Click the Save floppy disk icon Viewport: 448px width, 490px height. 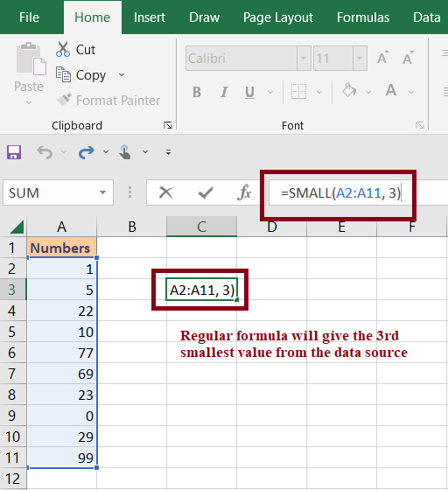pyautogui.click(x=14, y=152)
